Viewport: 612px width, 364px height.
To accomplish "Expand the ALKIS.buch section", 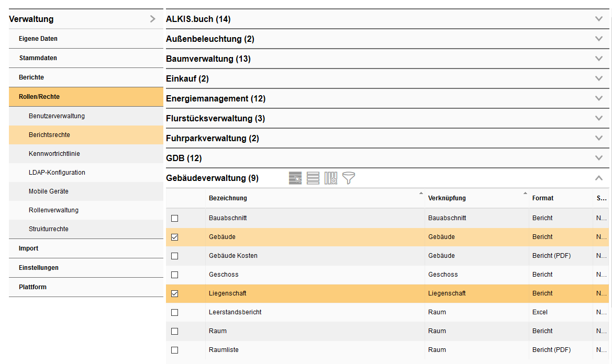I will [x=599, y=19].
